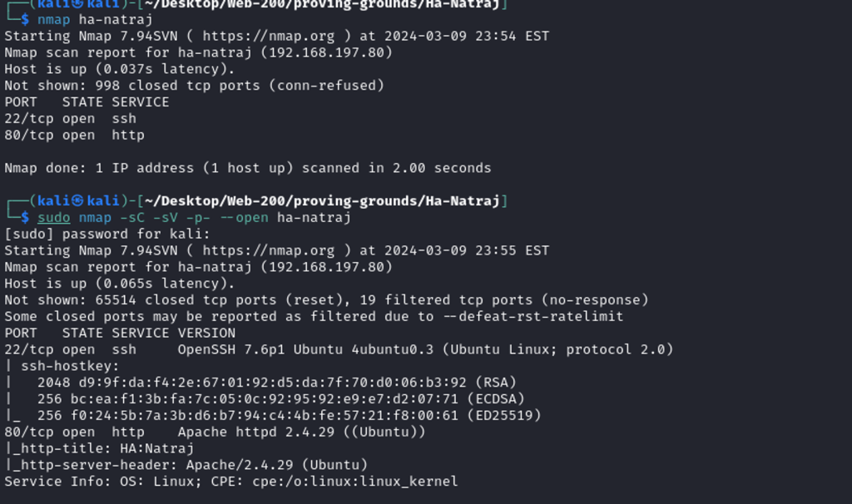Click the dollar prompt before "nmap ha-natraj"
Screen dimensions: 852x504
(x=26, y=19)
